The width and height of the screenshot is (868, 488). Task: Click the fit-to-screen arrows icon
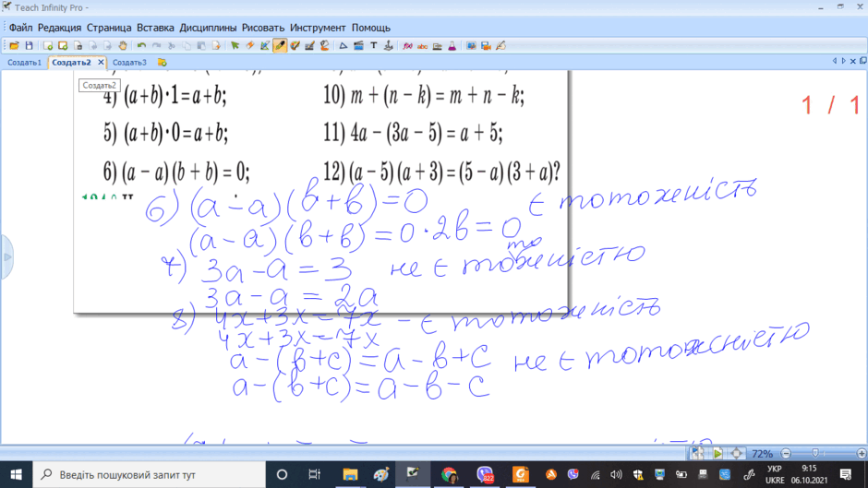pyautogui.click(x=737, y=454)
